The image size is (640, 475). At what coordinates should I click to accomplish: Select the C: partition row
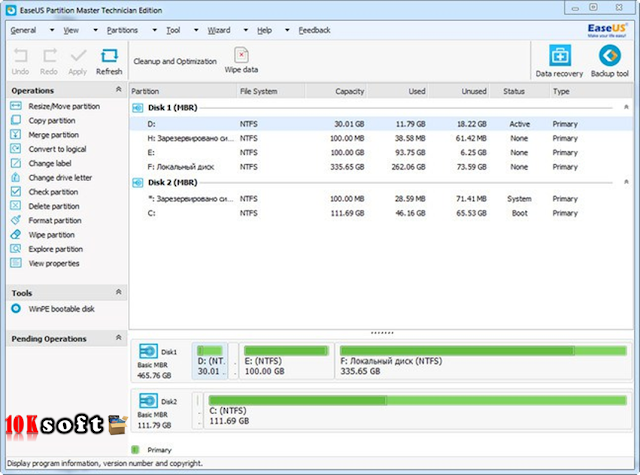(381, 213)
